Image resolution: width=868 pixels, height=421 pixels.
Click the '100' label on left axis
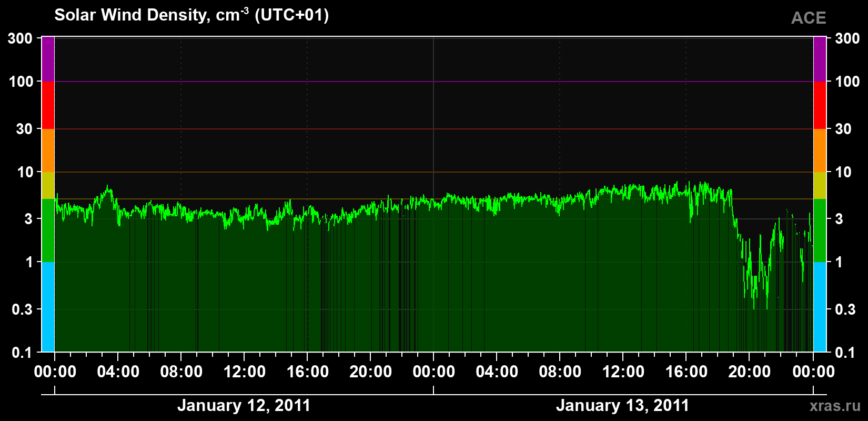point(21,82)
